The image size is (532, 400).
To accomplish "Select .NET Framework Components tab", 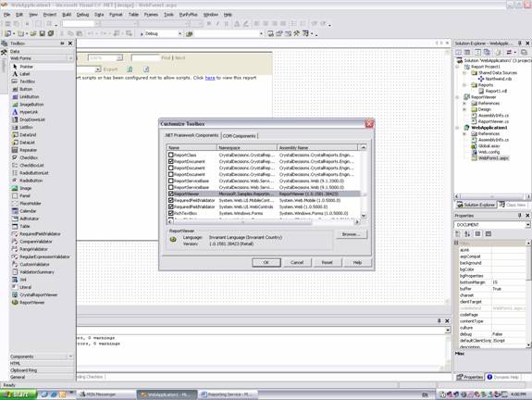I will click(x=192, y=135).
